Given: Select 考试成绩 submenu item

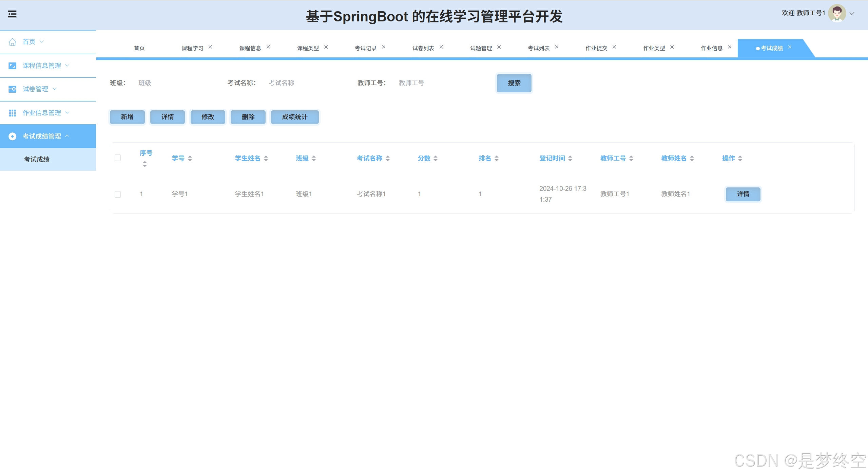Looking at the screenshot, I should (37, 159).
